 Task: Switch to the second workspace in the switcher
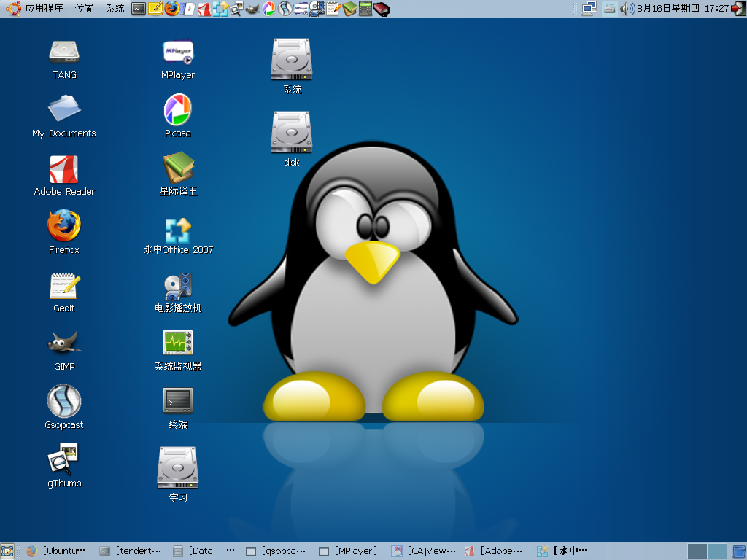pyautogui.click(x=717, y=551)
